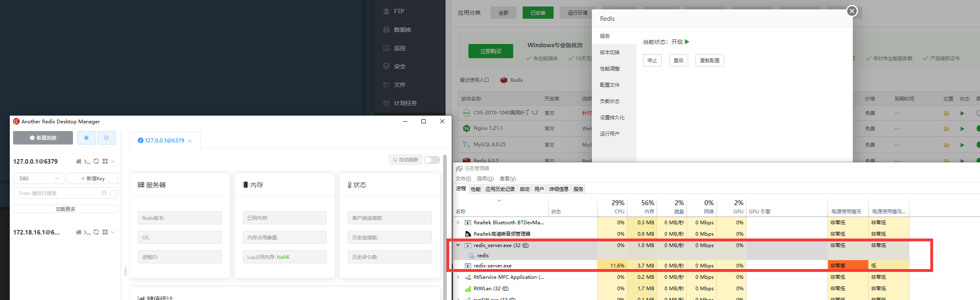Screen dimensions: 980x300
Task: Close the Redis dialog with the round X
Action: click(852, 11)
